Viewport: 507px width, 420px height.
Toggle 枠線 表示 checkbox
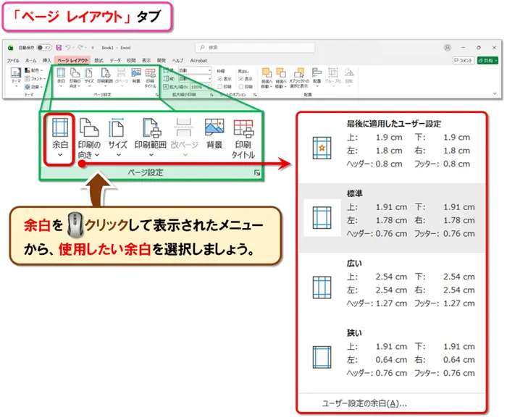click(220, 79)
